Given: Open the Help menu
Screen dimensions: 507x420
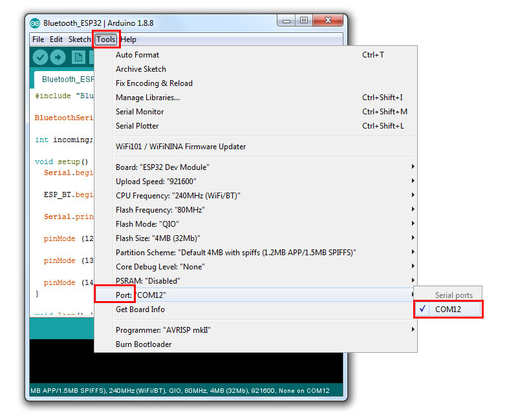Looking at the screenshot, I should [x=128, y=39].
